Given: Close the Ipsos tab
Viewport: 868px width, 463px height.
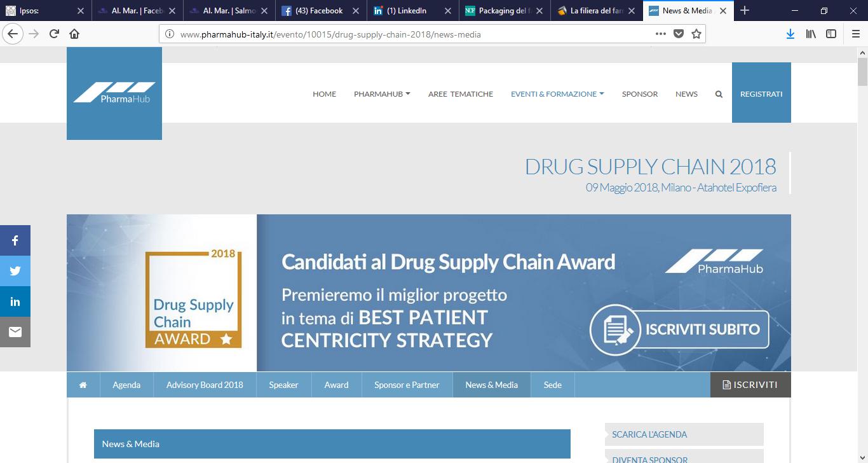Looking at the screenshot, I should coord(80,11).
